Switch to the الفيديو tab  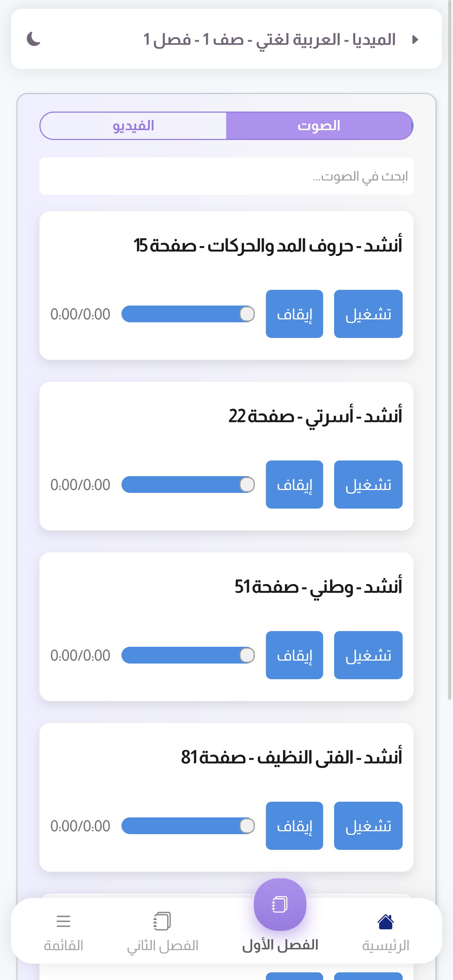(x=133, y=125)
